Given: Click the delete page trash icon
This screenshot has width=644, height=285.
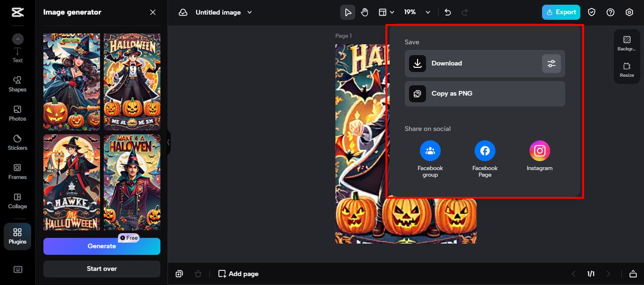Looking at the screenshot, I should 198,274.
